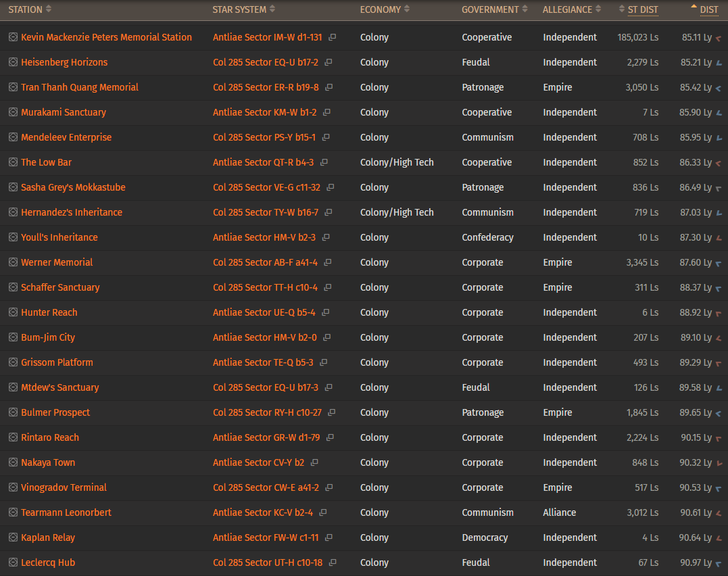Sort table by Star System column

click(244, 9)
